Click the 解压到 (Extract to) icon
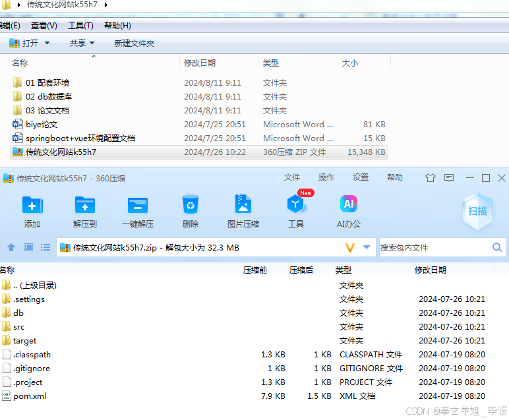 (x=85, y=205)
